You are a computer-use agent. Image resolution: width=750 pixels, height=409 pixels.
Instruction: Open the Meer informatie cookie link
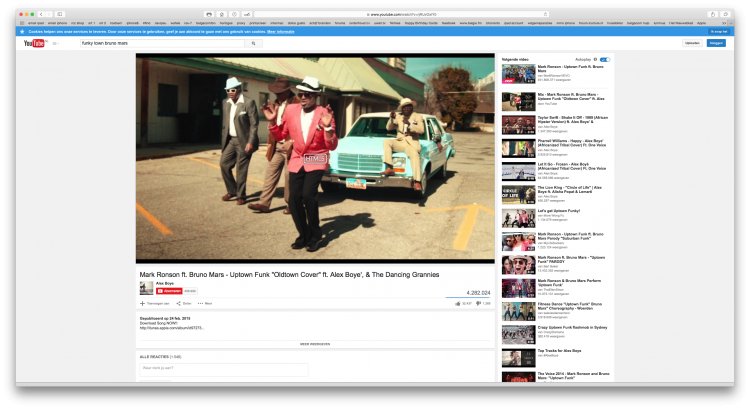point(281,32)
